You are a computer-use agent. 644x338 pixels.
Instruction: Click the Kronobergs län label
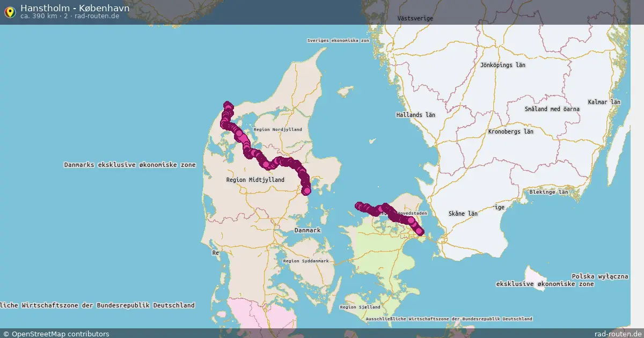pyautogui.click(x=510, y=131)
